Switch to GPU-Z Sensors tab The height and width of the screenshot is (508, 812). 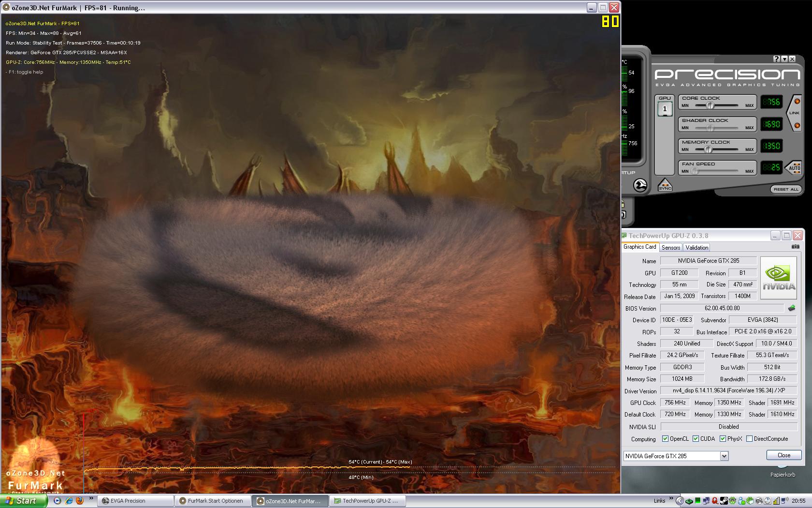tap(671, 248)
